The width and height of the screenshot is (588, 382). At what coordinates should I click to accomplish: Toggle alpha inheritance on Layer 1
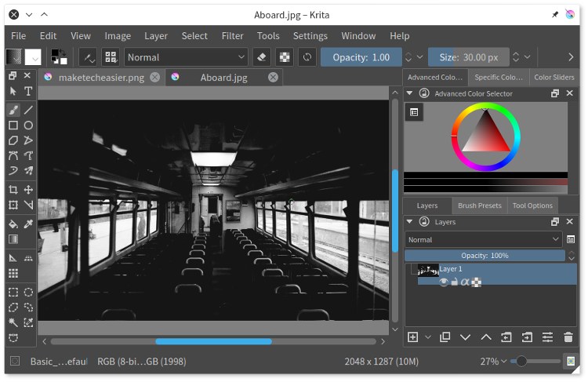tap(465, 282)
